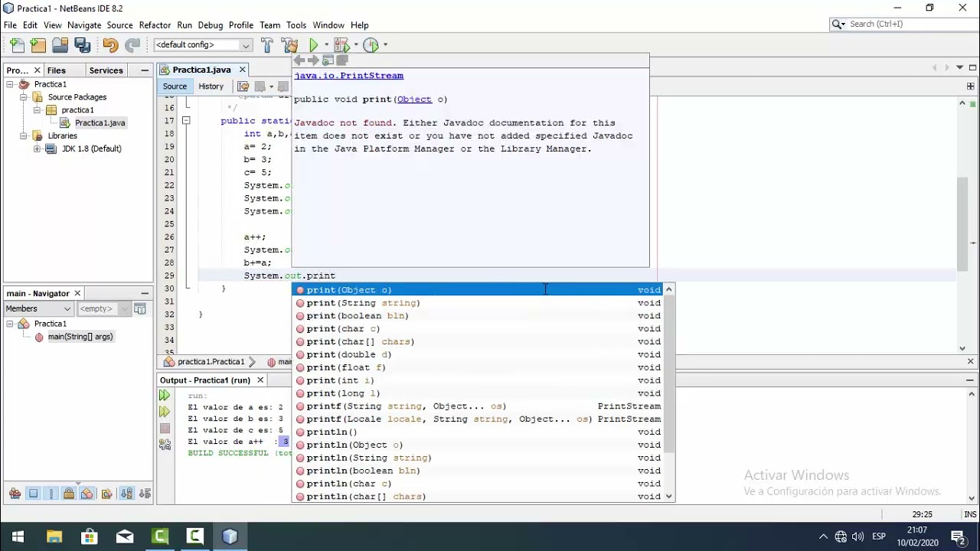Click the Redo toolbar icon
Image resolution: width=980 pixels, height=551 pixels.
point(132,45)
